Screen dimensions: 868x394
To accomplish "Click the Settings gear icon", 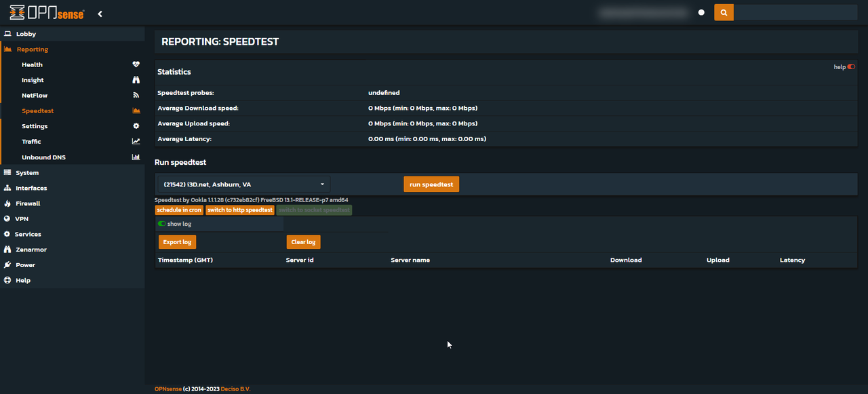I will click(136, 126).
